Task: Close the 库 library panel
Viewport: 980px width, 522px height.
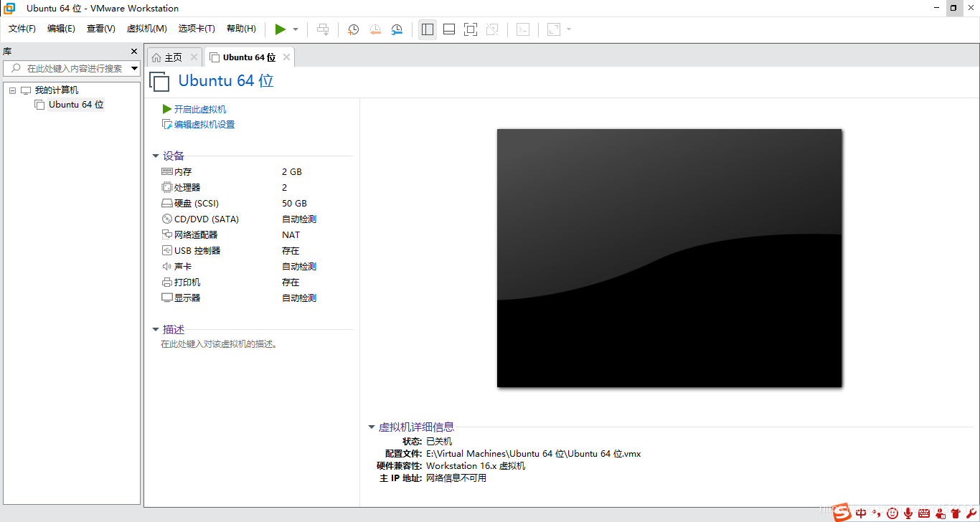Action: click(x=133, y=52)
